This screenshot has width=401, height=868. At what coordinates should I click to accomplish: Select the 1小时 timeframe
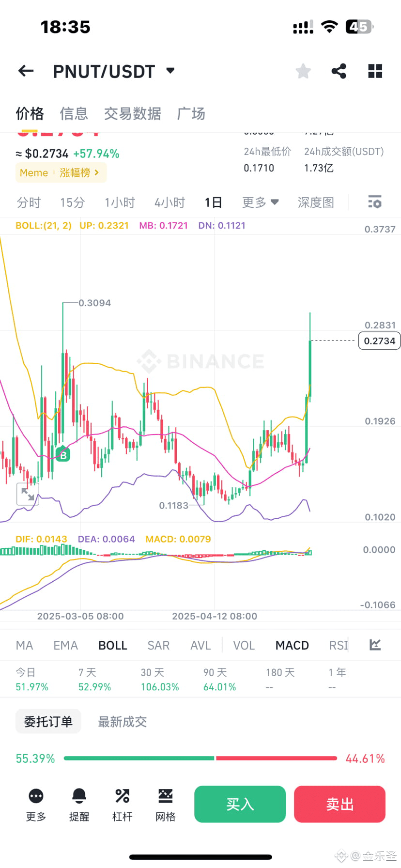120,202
